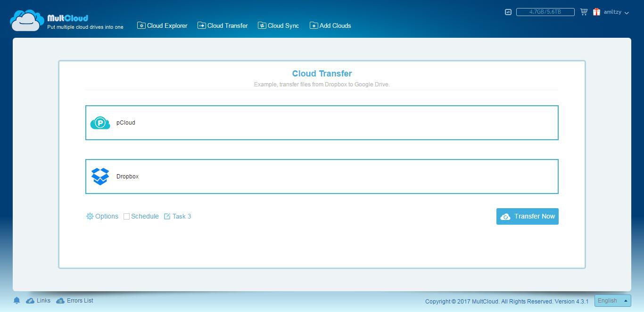Click the Dropbox logo icon
644x312 pixels.
pos(100,177)
